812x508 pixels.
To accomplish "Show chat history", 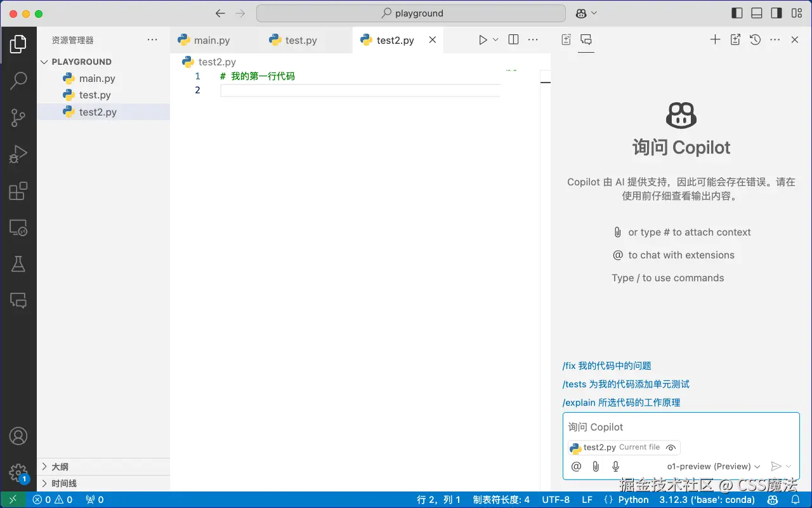I will point(755,39).
